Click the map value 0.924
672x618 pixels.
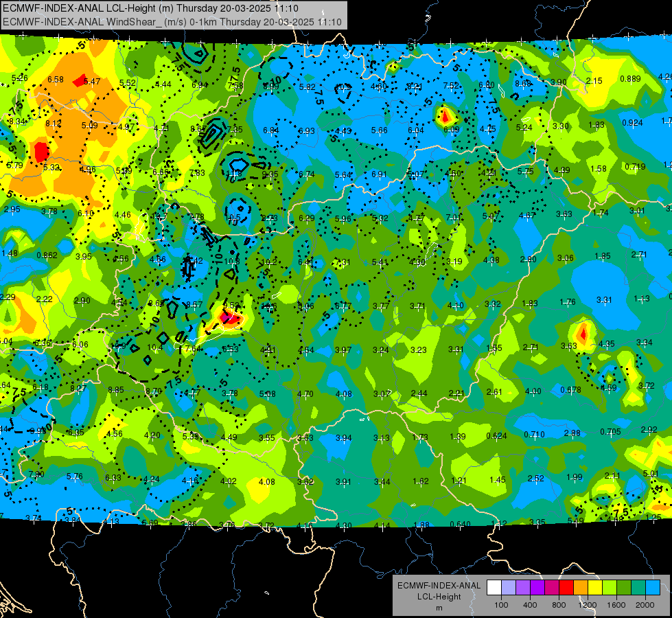click(632, 123)
